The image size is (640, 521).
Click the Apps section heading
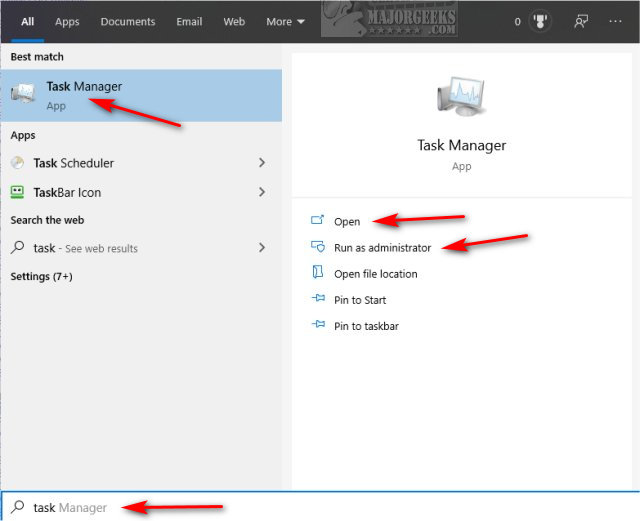(x=23, y=135)
